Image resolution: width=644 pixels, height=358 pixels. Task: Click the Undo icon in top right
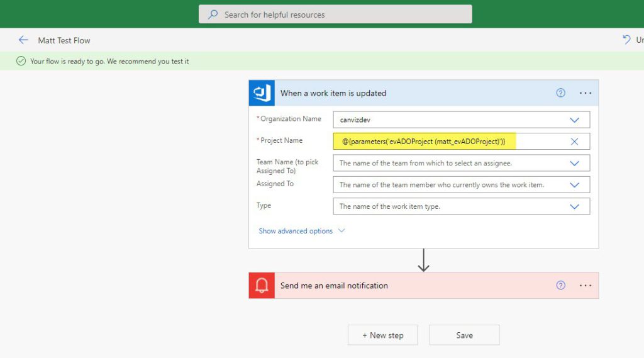626,40
